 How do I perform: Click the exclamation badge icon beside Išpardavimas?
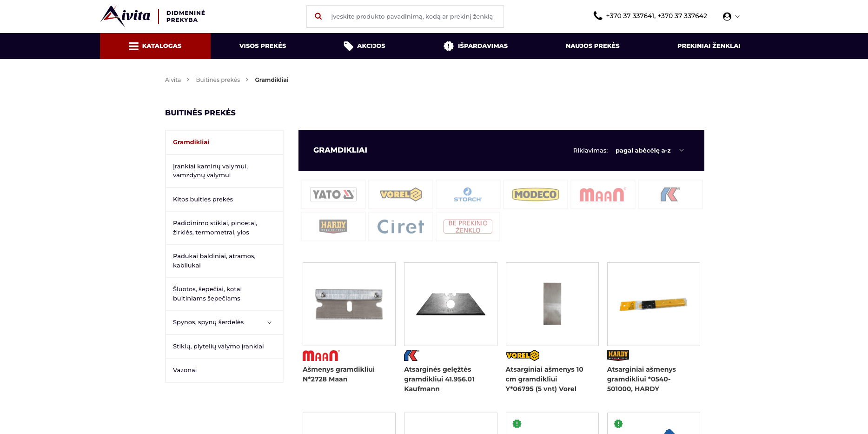click(449, 46)
